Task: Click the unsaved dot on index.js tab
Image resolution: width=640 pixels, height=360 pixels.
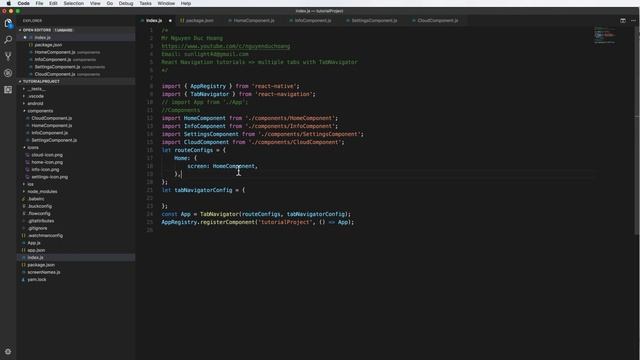Action: 170,20
